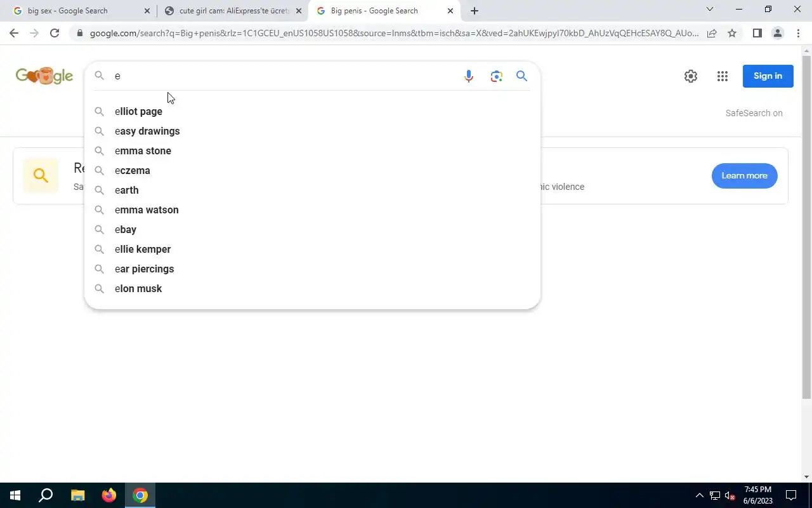Reload the current page
The height and width of the screenshot is (508, 812).
pyautogui.click(x=55, y=33)
